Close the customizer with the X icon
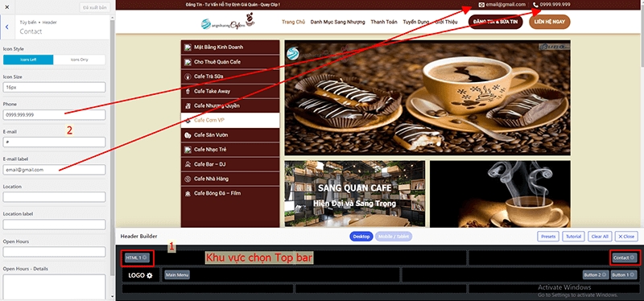The height and width of the screenshot is (301, 644). coord(7,7)
